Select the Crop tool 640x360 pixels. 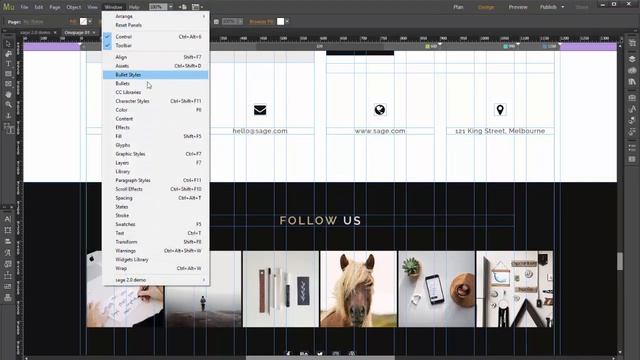point(8,54)
